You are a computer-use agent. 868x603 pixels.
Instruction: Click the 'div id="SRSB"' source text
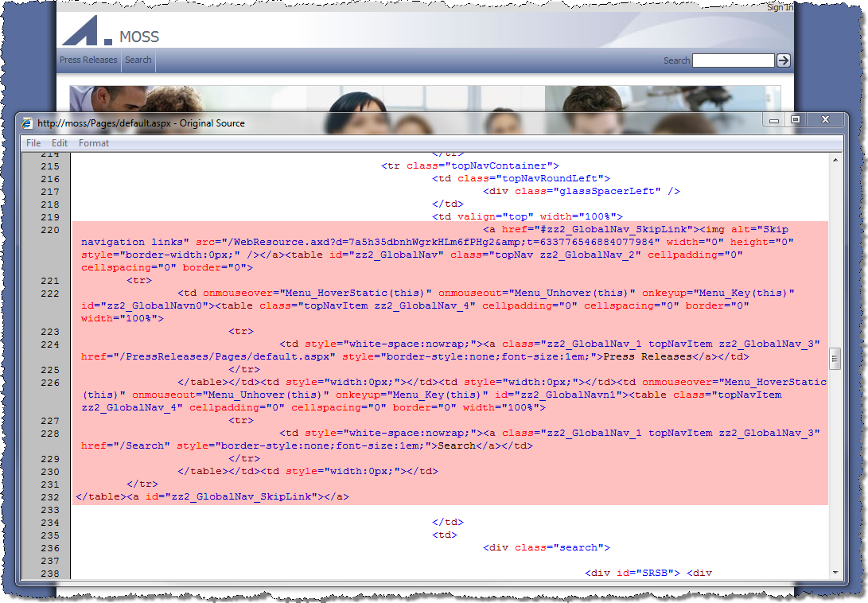tap(633, 573)
